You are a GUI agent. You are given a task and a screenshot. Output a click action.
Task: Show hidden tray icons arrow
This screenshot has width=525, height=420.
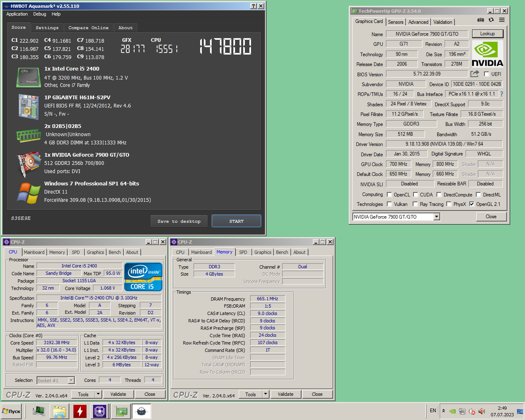tap(443, 411)
